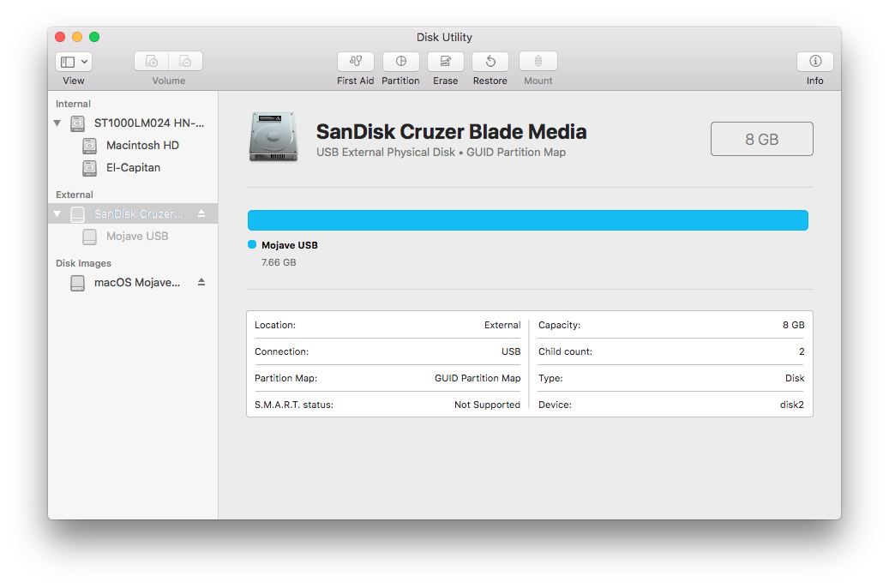This screenshot has height=588, width=889.
Task: Collapse the SanDisk Cruzer disk tree
Action: [57, 213]
